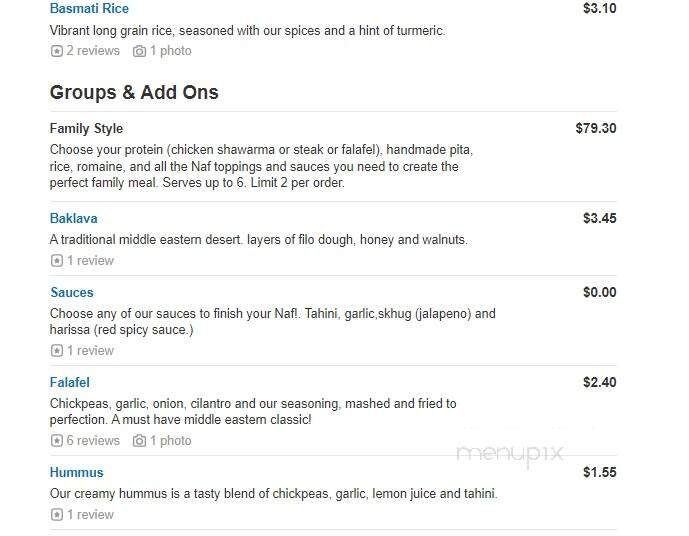This screenshot has width=689, height=536.
Task: Click the Basmati Rice review star icon
Action: 56,51
